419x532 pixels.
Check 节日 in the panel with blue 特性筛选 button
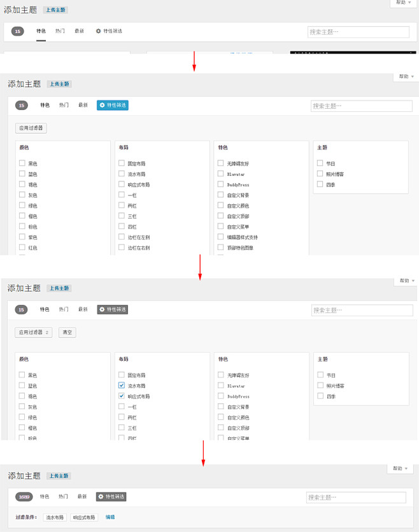[x=320, y=163]
